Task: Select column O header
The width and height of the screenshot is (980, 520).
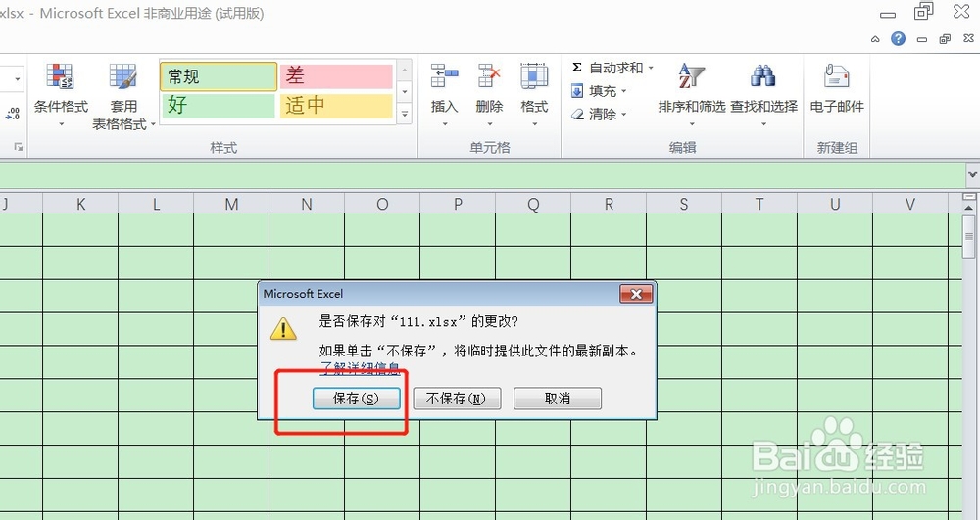Action: (382, 204)
